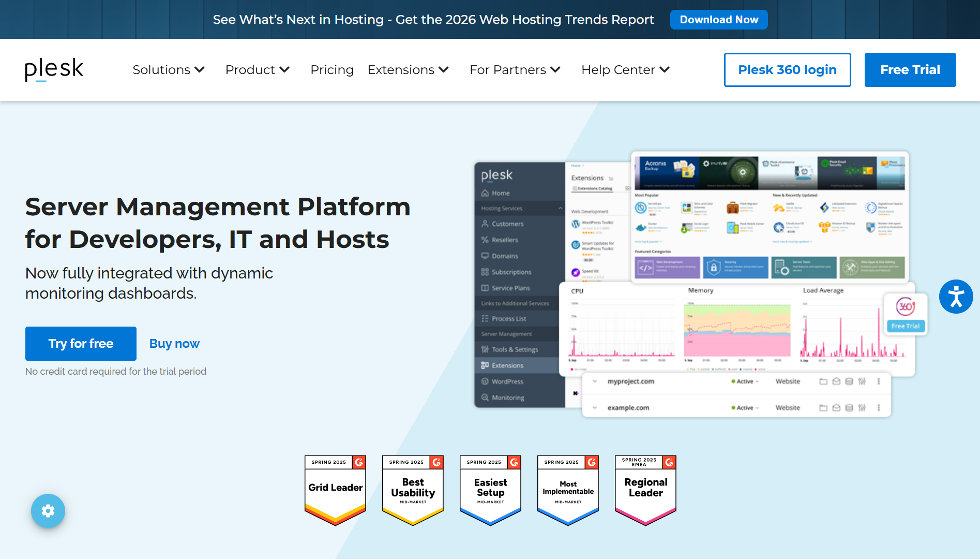Click the blue gear settings icon

(x=48, y=511)
